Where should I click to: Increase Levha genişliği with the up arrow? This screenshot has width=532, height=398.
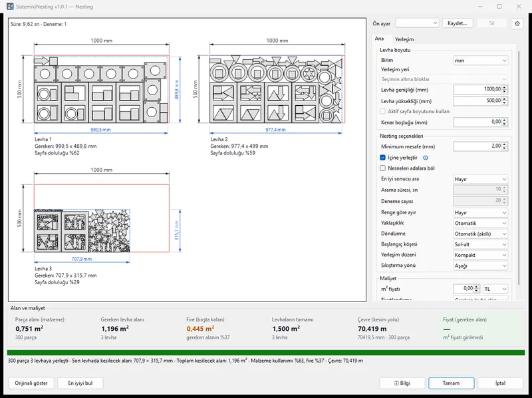click(505, 88)
